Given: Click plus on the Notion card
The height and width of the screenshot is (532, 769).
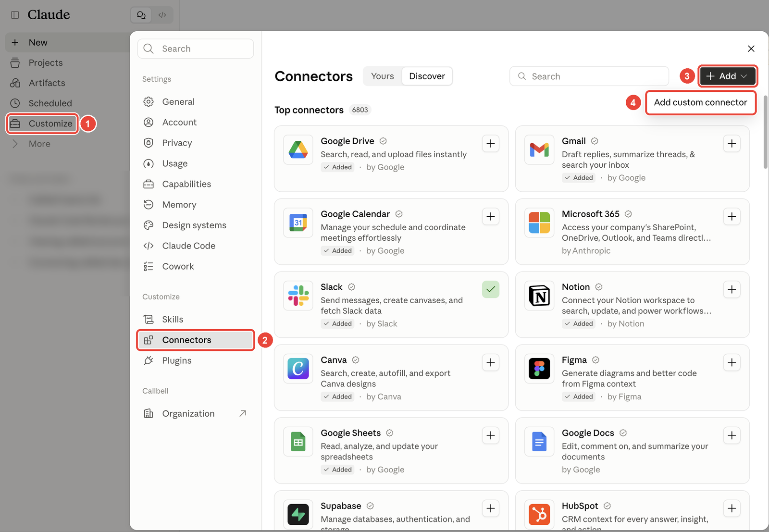Looking at the screenshot, I should (732, 289).
